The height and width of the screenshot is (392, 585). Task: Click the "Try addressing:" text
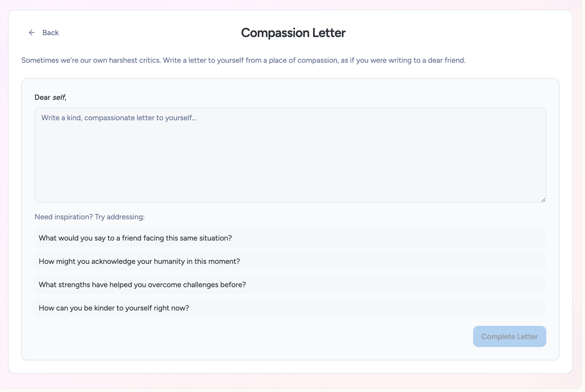[120, 217]
